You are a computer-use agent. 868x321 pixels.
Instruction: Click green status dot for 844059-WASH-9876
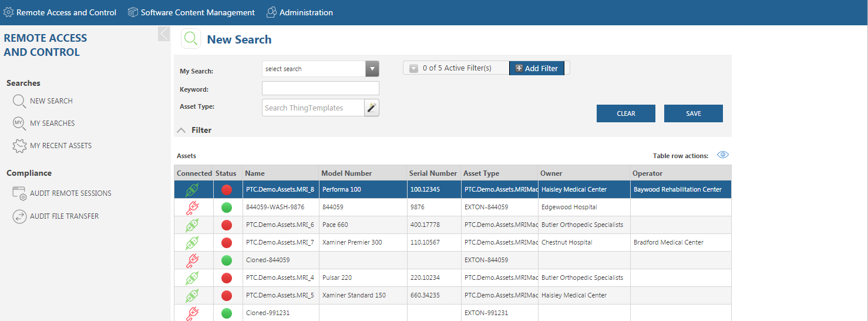coord(227,208)
